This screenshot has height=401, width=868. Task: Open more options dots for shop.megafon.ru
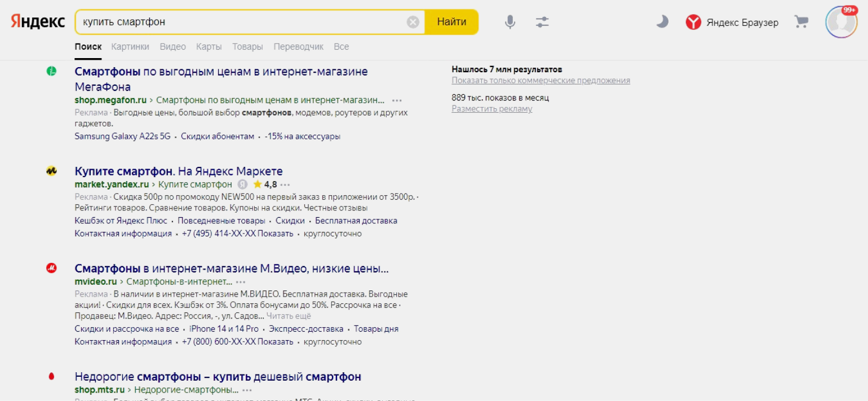(x=397, y=100)
